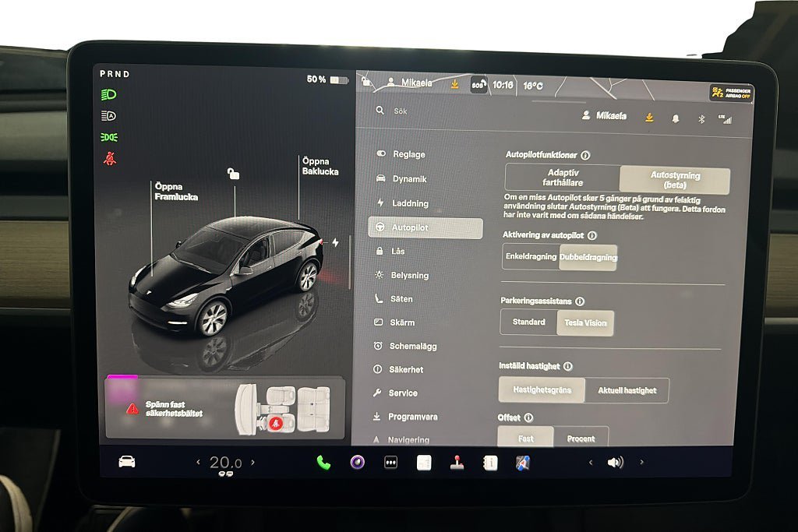Show info for Inställd hastighet
Image resolution: width=798 pixels, height=532 pixels.
click(568, 366)
